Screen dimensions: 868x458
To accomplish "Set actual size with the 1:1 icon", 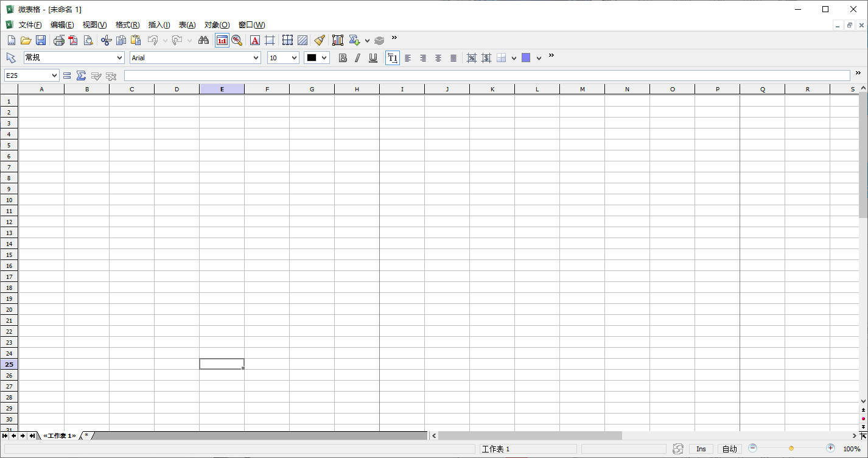I will click(x=222, y=41).
